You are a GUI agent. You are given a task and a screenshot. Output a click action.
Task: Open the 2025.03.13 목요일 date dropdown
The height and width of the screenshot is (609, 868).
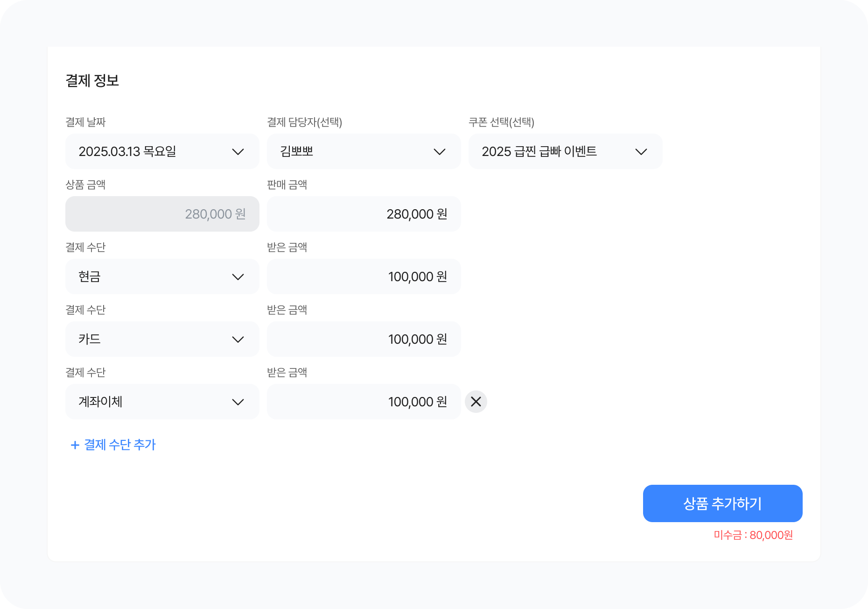[x=154, y=151]
